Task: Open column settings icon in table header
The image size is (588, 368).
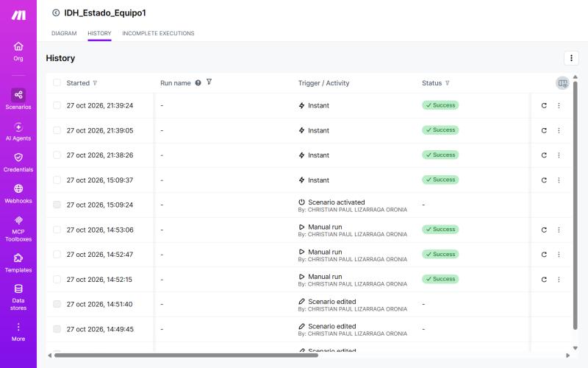Action: coord(562,83)
